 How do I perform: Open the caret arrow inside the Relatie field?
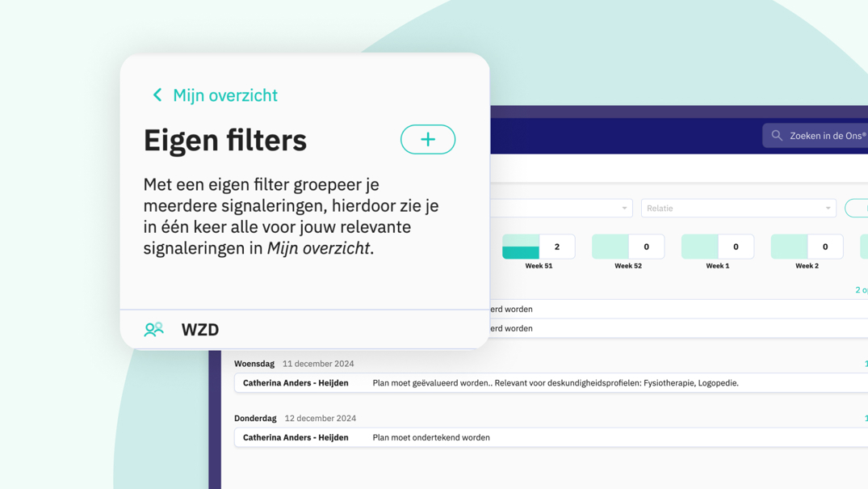coord(831,208)
